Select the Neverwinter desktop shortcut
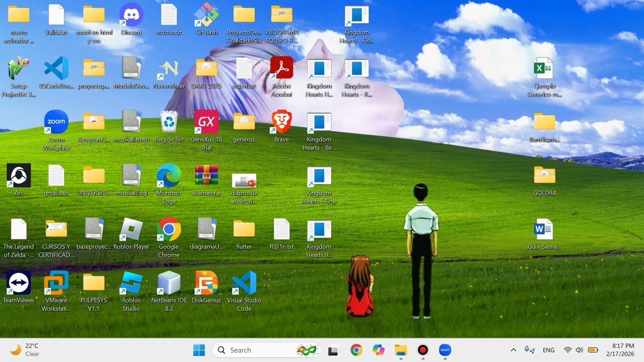 [x=169, y=73]
